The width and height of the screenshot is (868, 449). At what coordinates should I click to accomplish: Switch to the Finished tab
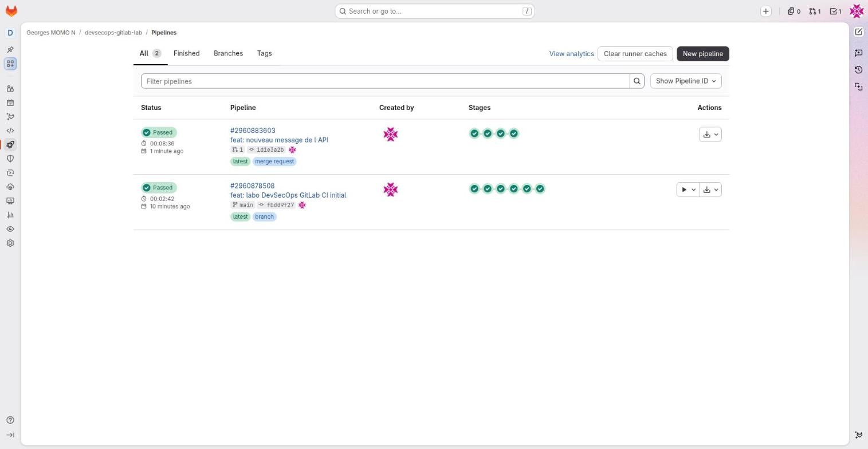pyautogui.click(x=187, y=53)
